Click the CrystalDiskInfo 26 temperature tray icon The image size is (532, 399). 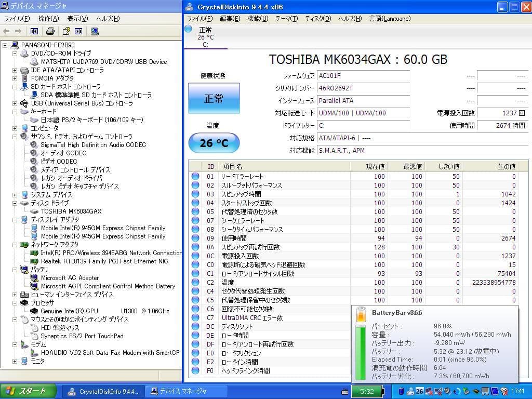(419, 391)
